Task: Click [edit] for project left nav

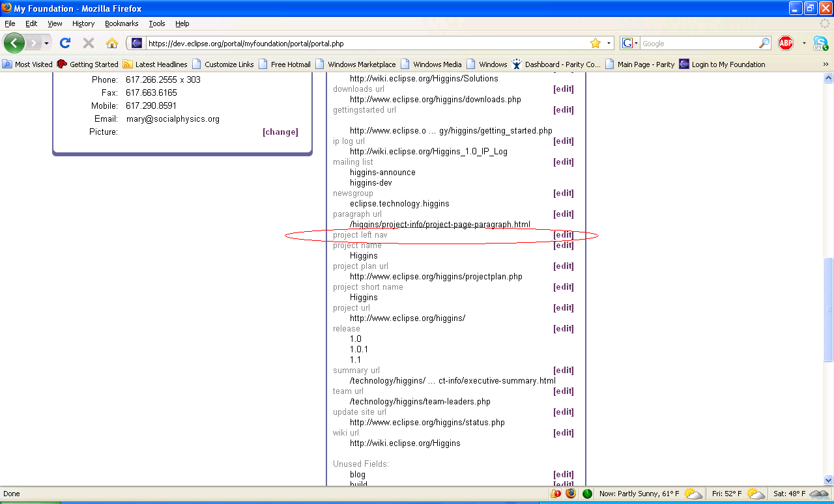Action: click(564, 235)
